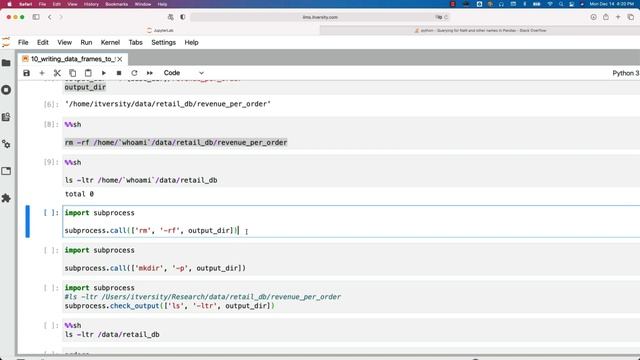Open the macOS Apple menu
This screenshot has width=640, height=360.
point(9,4)
